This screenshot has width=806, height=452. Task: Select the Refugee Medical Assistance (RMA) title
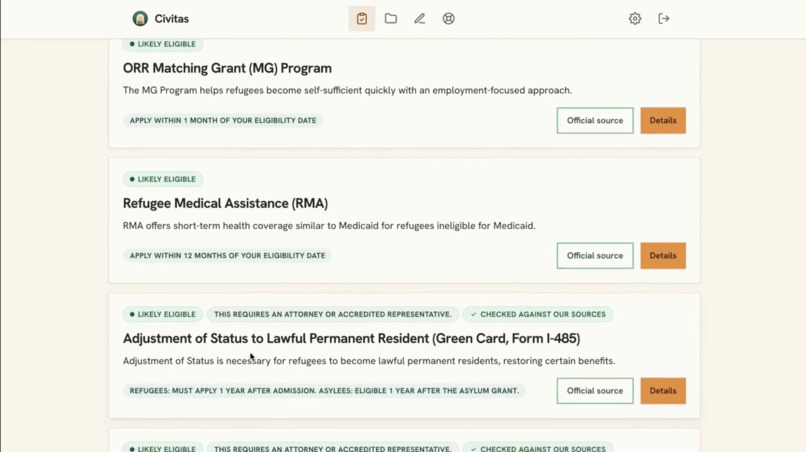point(225,204)
